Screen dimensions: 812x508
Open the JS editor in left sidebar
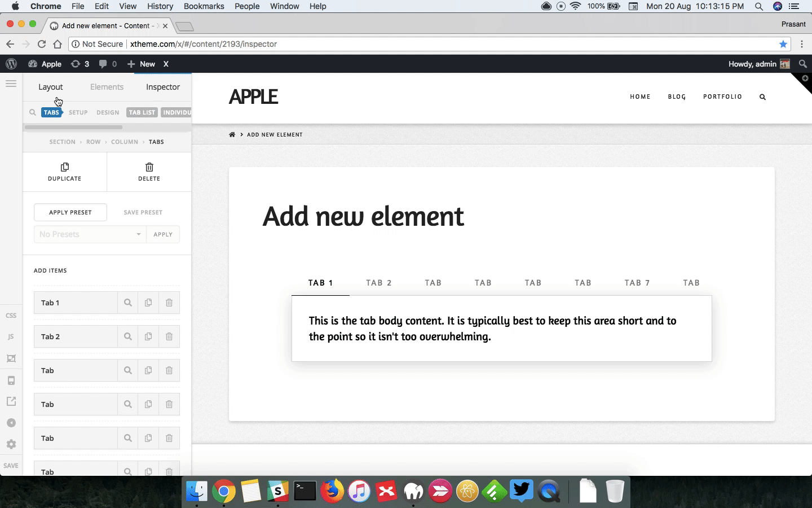[x=11, y=337]
